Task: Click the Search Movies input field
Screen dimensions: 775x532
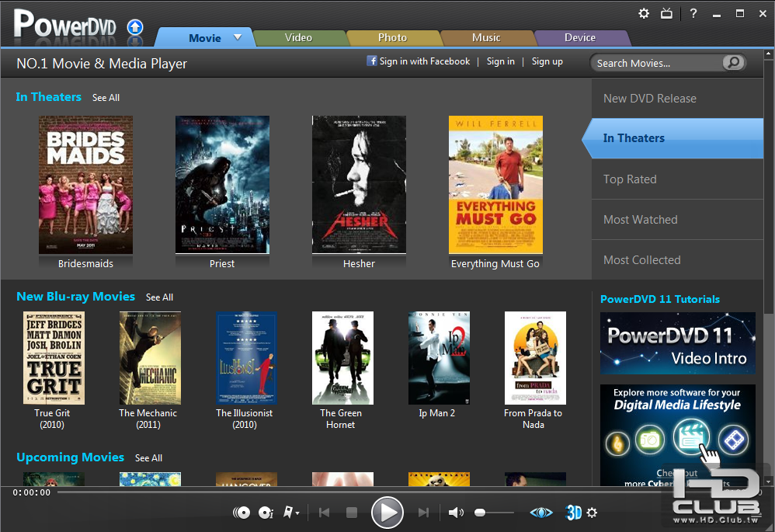Action: pos(658,63)
